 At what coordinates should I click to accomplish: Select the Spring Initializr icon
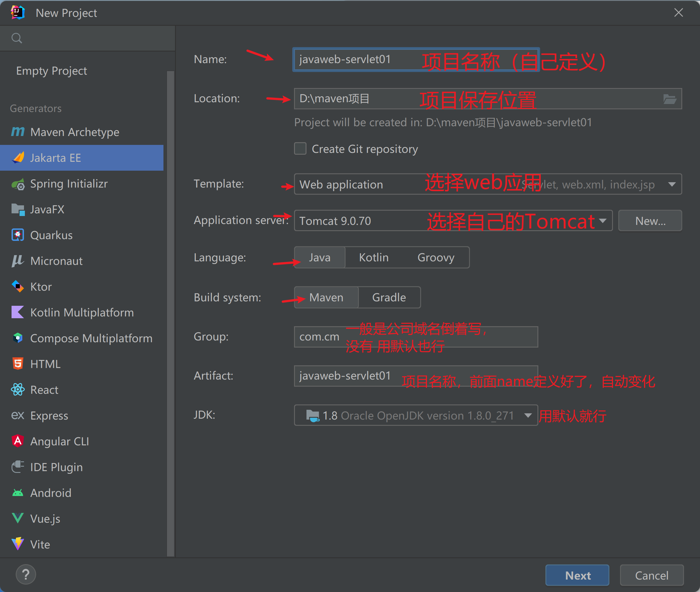pyautogui.click(x=18, y=184)
